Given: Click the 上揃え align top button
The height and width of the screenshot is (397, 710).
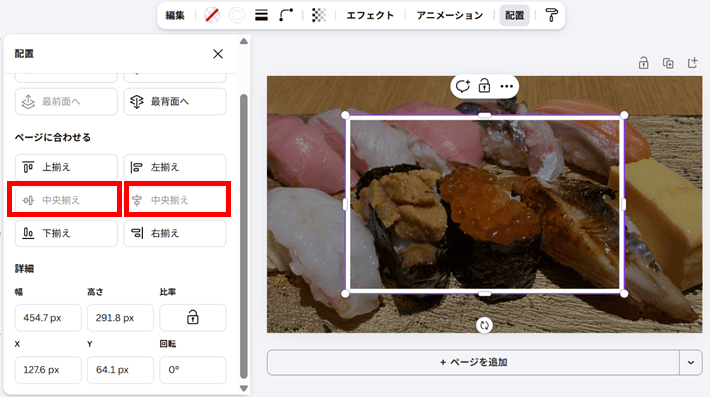Looking at the screenshot, I should click(x=66, y=167).
